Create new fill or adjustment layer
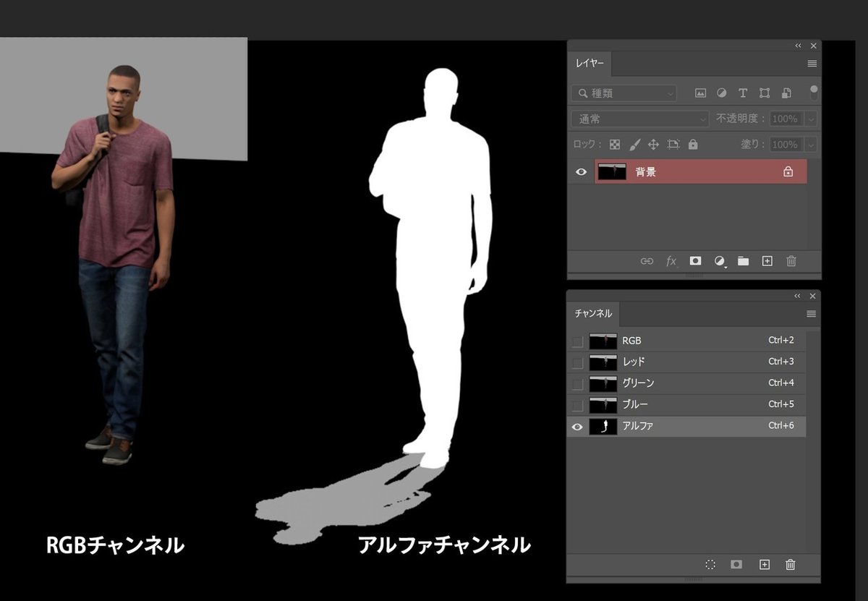The height and width of the screenshot is (601, 868). [x=720, y=261]
